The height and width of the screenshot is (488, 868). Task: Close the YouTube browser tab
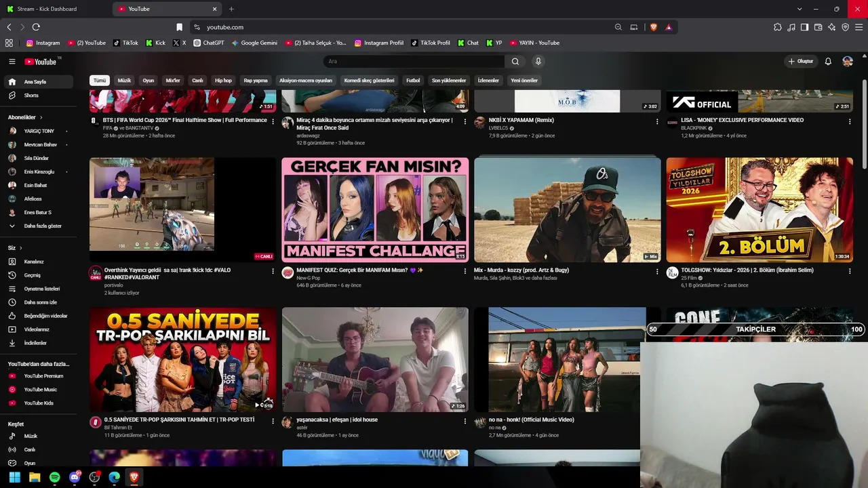pyautogui.click(x=215, y=9)
